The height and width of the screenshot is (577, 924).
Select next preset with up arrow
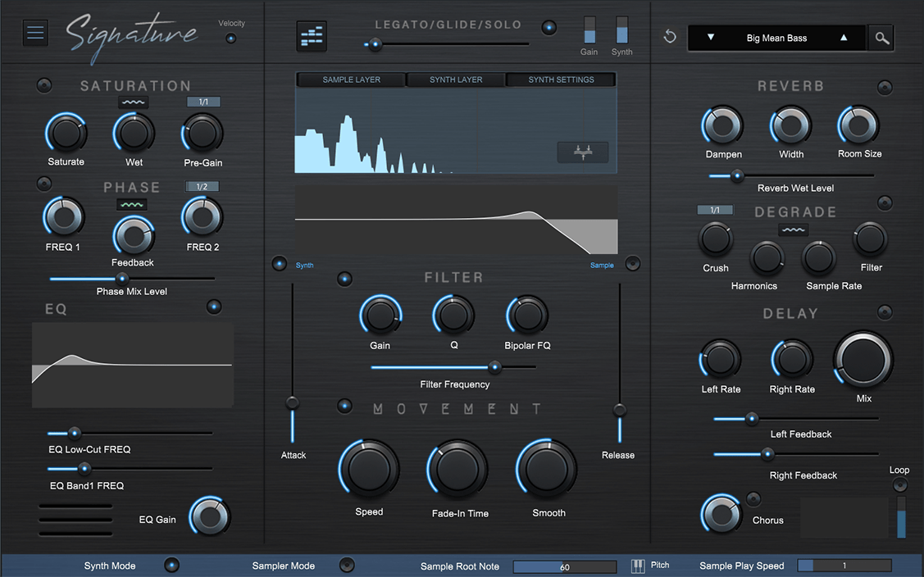pos(844,37)
